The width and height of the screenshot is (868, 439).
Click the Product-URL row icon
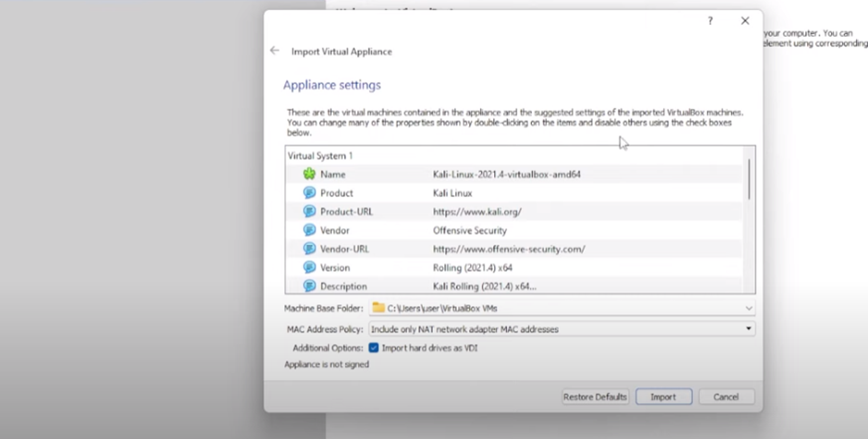pos(309,212)
